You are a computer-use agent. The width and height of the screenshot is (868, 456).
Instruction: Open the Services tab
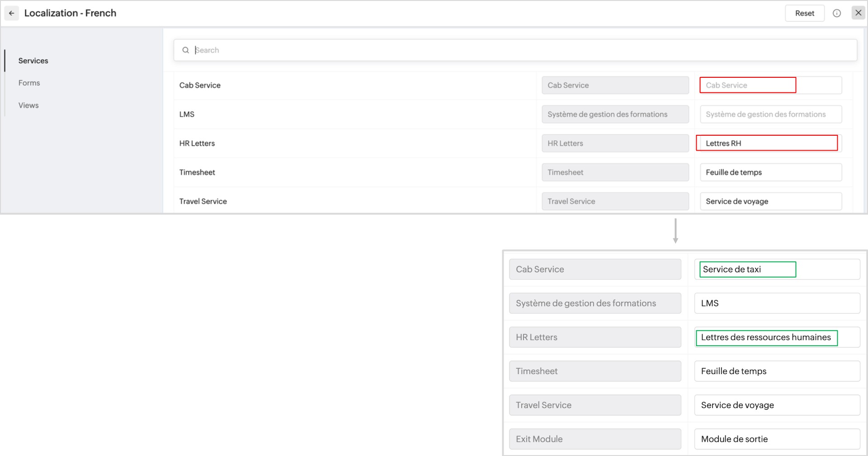(x=33, y=61)
